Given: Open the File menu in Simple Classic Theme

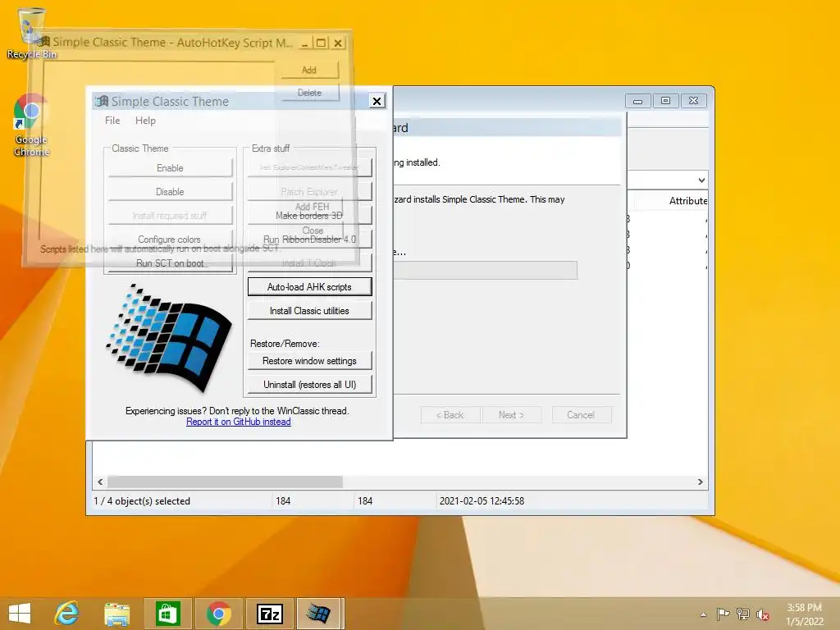Looking at the screenshot, I should (112, 121).
